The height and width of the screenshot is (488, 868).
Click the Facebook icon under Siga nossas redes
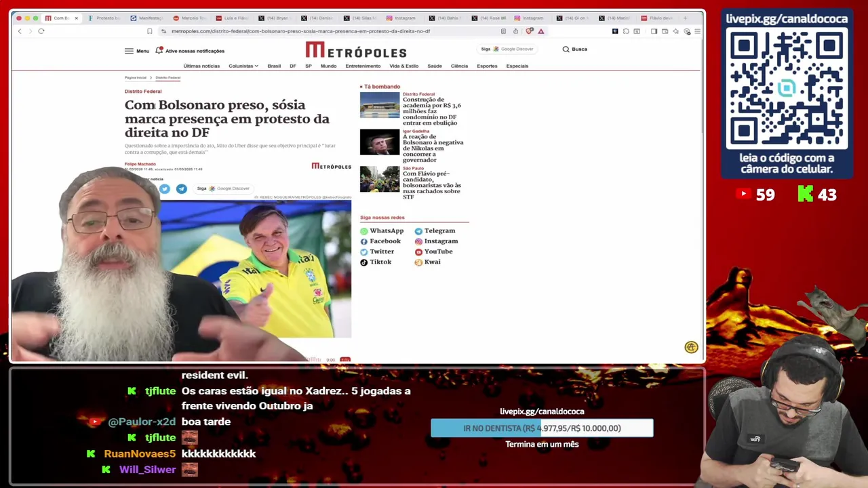coord(364,241)
